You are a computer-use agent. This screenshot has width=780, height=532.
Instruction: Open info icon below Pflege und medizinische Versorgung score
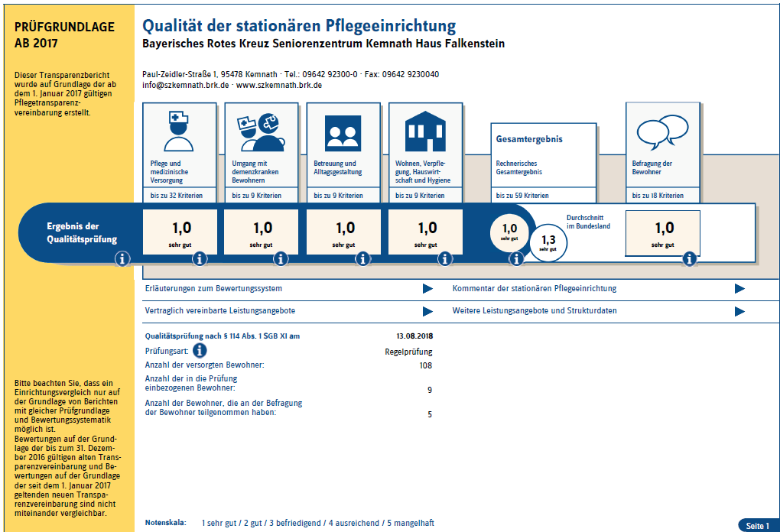point(200,258)
